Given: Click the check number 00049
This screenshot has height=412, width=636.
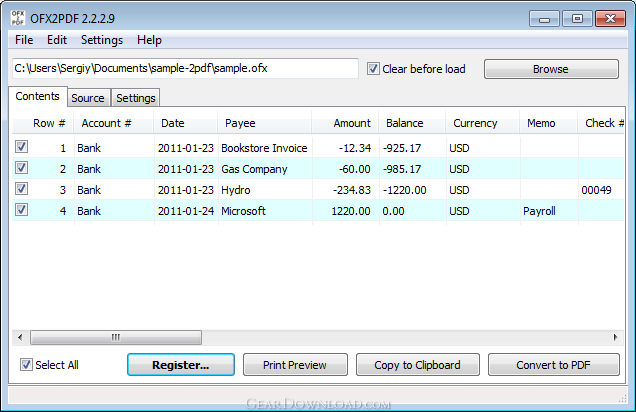Looking at the screenshot, I should (x=596, y=190).
